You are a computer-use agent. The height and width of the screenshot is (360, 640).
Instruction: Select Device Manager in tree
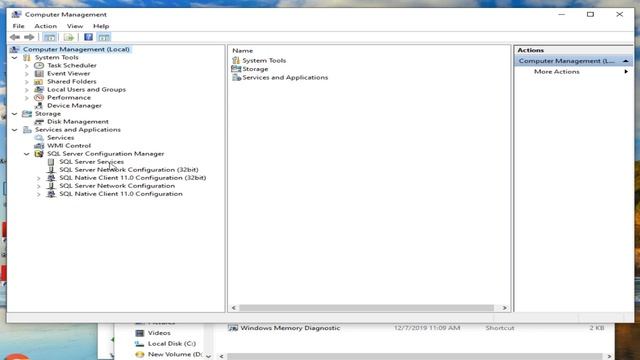pyautogui.click(x=74, y=106)
